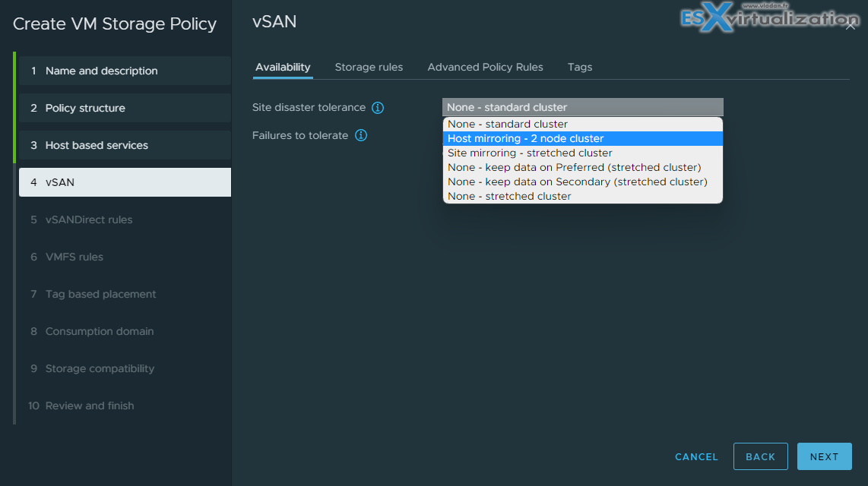
Task: Go to step 2 Policy structure
Action: (125, 108)
